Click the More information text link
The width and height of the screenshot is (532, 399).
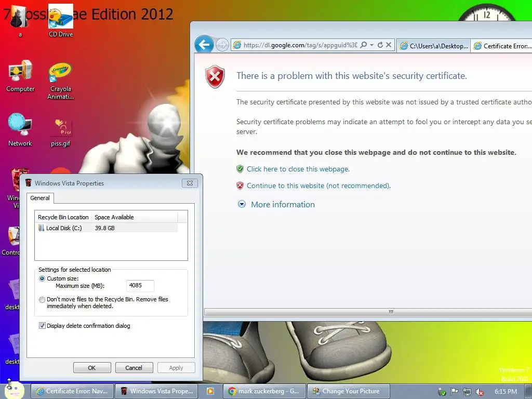coord(283,204)
